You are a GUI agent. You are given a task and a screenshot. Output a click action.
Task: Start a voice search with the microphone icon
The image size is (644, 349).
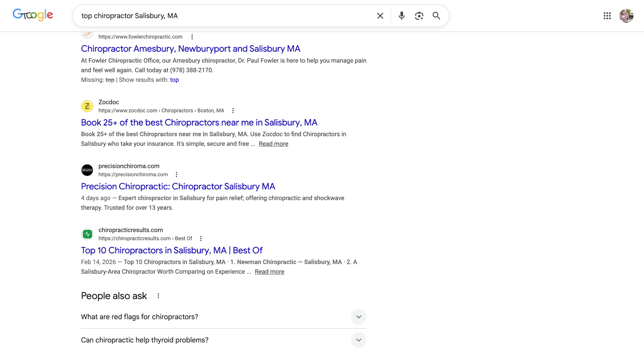[401, 15]
